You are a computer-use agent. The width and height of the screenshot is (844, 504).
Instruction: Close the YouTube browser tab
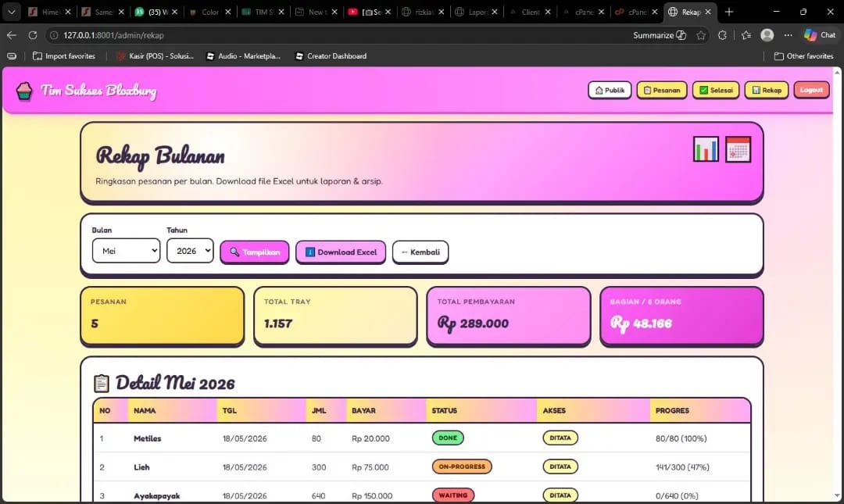click(x=388, y=11)
